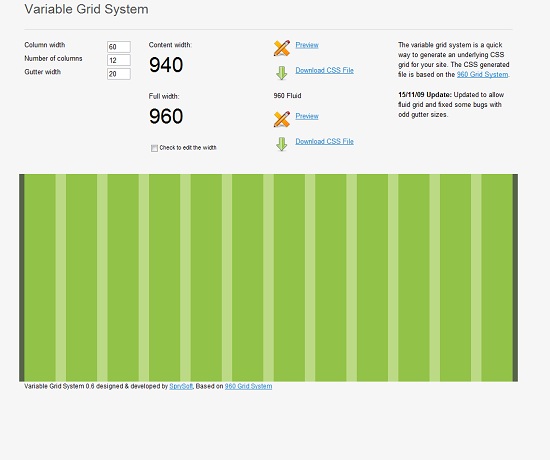Open the SprySoft link in the footer

point(181,386)
